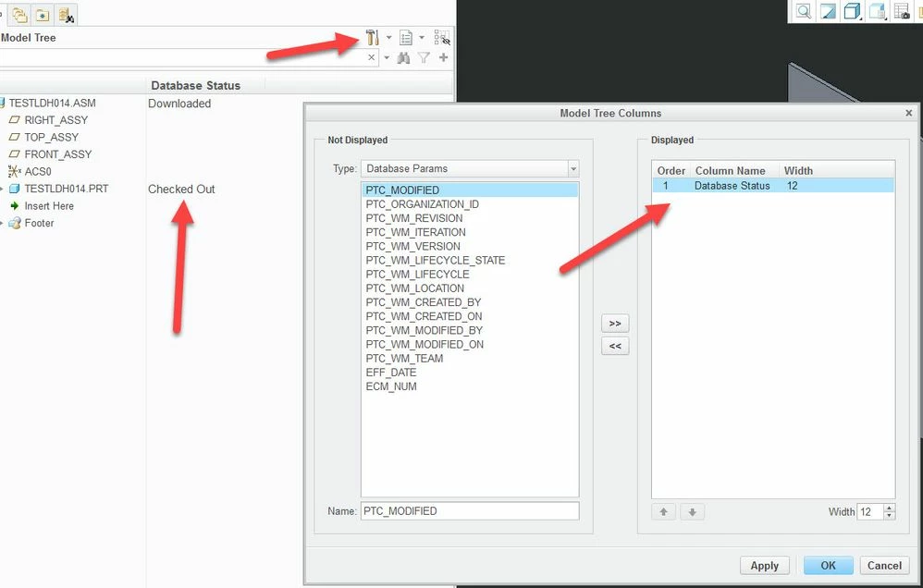This screenshot has width=923, height=588.
Task: Select the RIGHT_ASSY datum plane
Action: (x=55, y=120)
